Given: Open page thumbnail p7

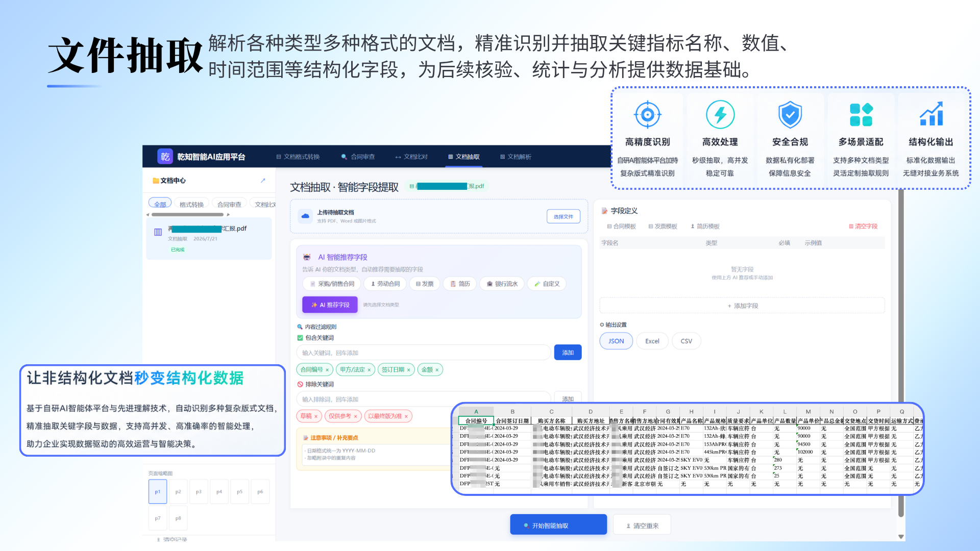Looking at the screenshot, I should click(158, 518).
